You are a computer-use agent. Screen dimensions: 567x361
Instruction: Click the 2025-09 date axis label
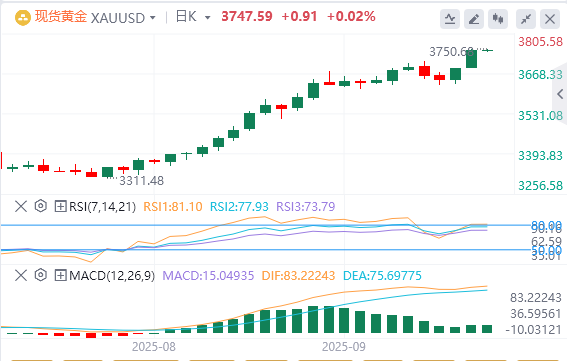pos(344,347)
